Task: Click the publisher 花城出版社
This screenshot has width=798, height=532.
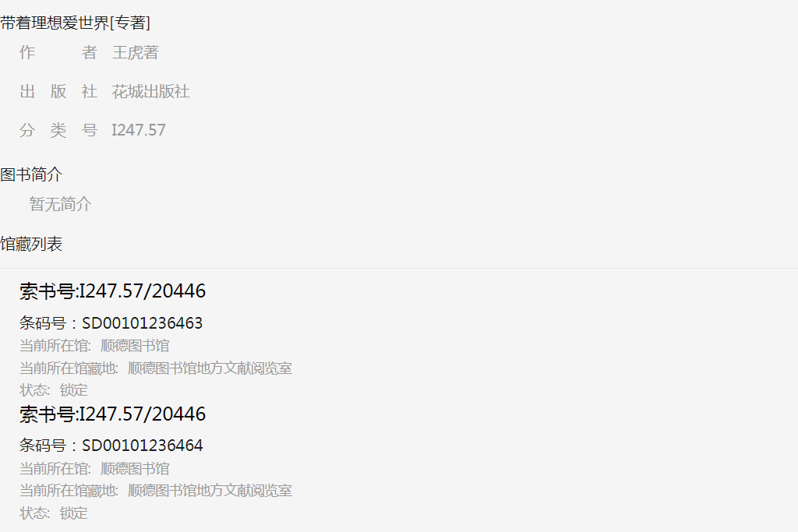Action: click(150, 92)
